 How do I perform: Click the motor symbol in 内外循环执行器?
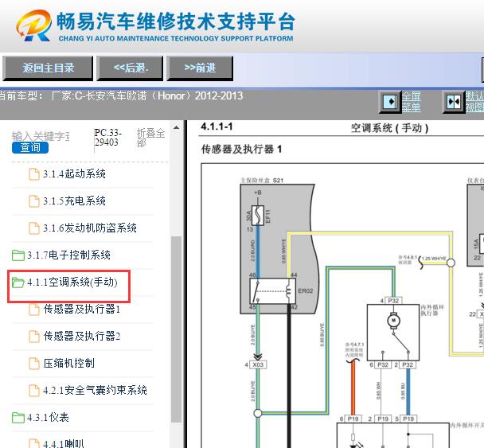point(393,320)
